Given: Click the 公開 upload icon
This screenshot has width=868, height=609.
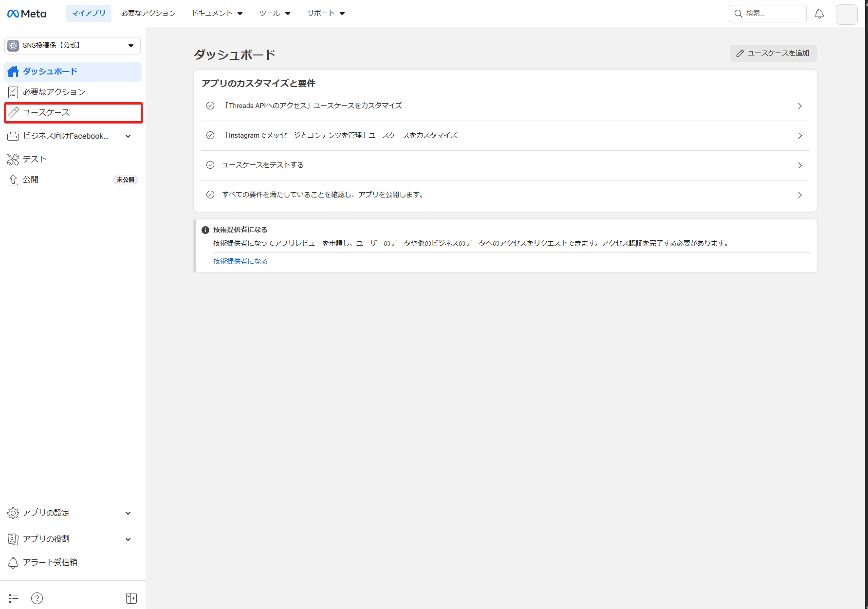Looking at the screenshot, I should [x=13, y=180].
